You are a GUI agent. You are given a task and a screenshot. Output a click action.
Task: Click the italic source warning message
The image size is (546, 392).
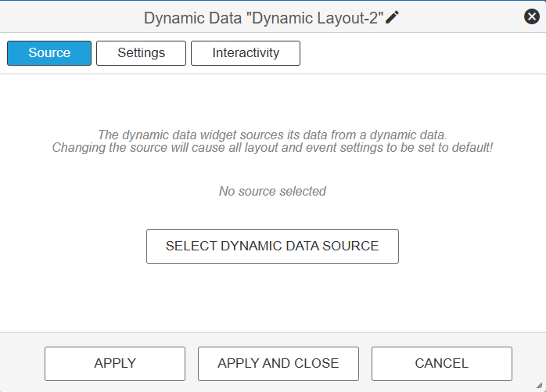click(272, 141)
